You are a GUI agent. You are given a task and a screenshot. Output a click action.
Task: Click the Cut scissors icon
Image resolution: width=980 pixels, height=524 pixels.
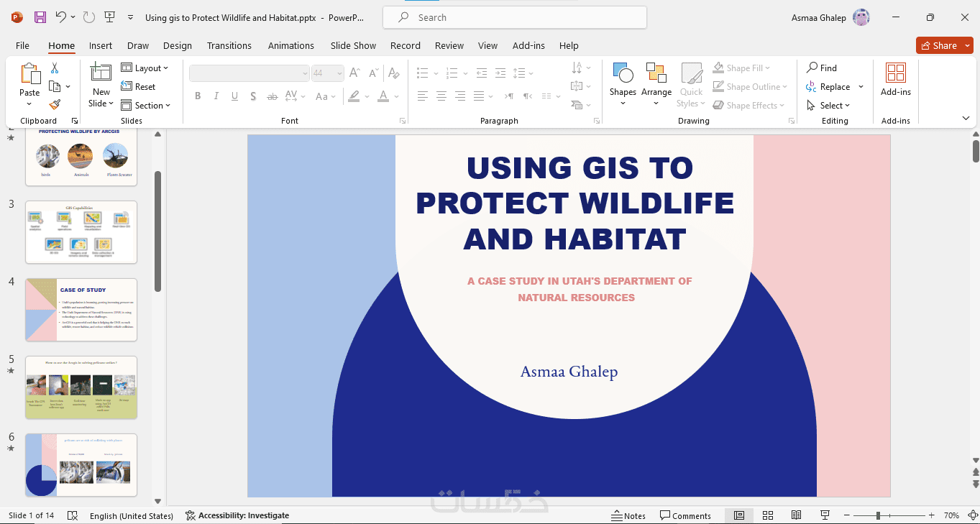55,68
